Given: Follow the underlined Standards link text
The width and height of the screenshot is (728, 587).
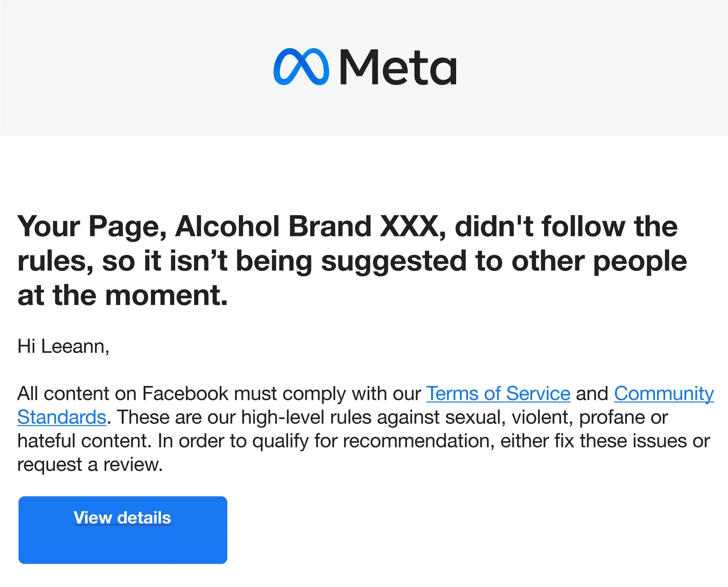Looking at the screenshot, I should pyautogui.click(x=62, y=417).
